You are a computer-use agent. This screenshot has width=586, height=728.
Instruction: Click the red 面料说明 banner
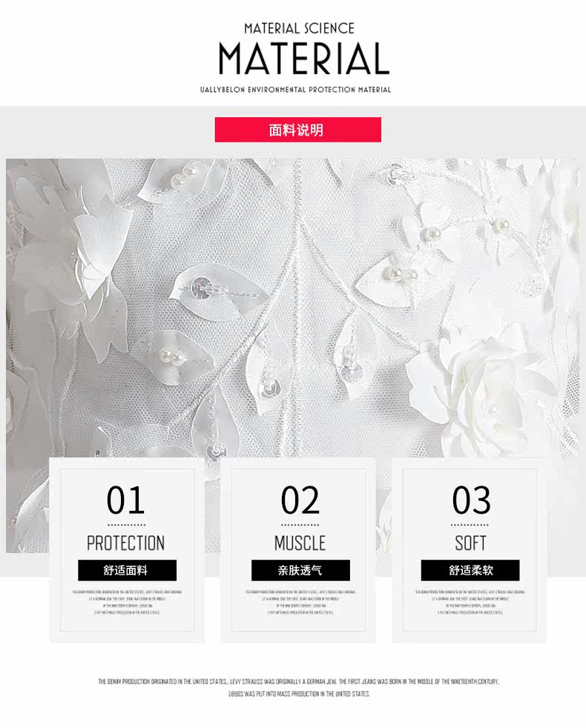(298, 130)
